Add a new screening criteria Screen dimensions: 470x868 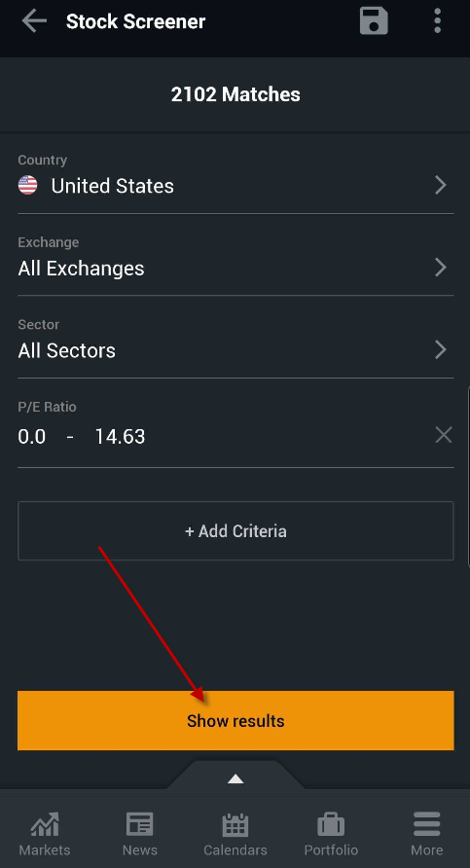point(235,531)
